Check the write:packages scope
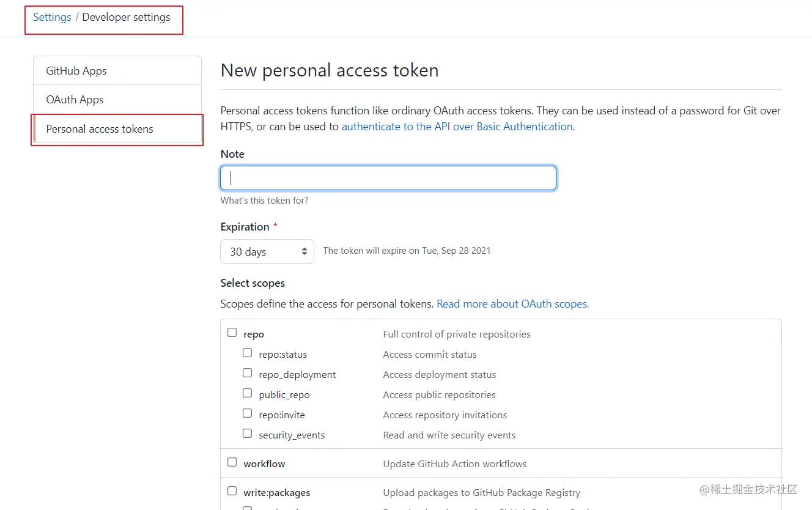The height and width of the screenshot is (510, 812). tap(232, 491)
